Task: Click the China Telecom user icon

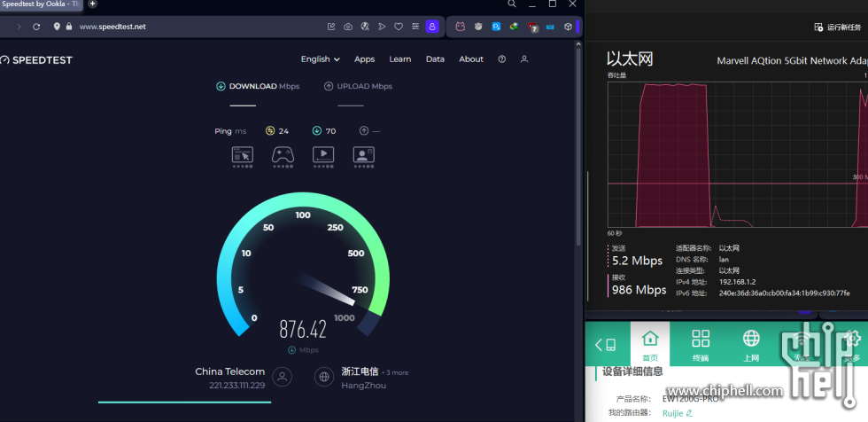Action: pyautogui.click(x=282, y=377)
